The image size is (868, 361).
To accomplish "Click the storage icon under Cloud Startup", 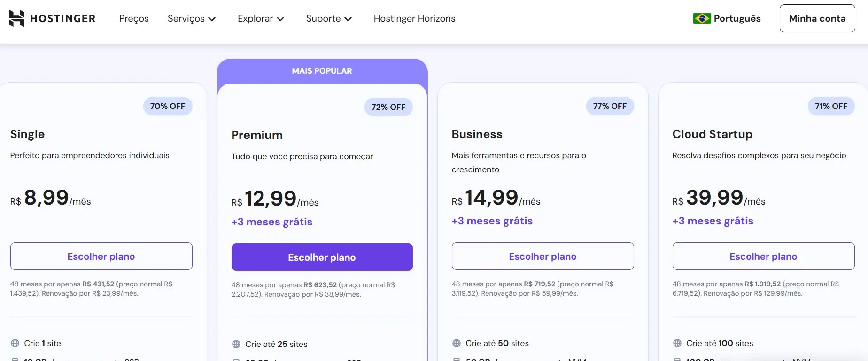I will [x=677, y=360].
